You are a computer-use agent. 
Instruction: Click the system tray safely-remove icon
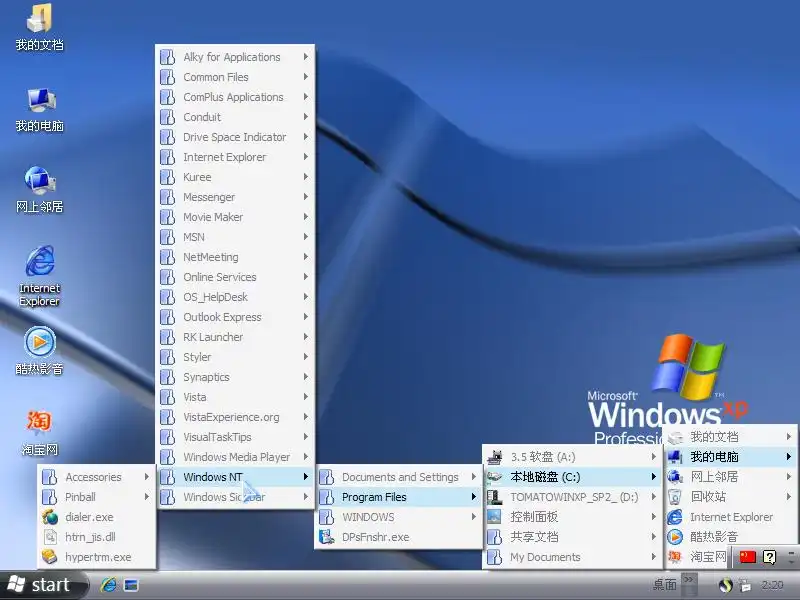745,586
